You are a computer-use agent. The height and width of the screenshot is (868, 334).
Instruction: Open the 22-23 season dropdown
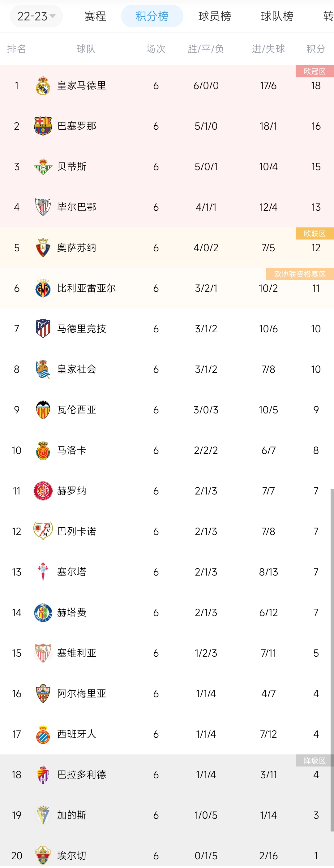point(36,16)
